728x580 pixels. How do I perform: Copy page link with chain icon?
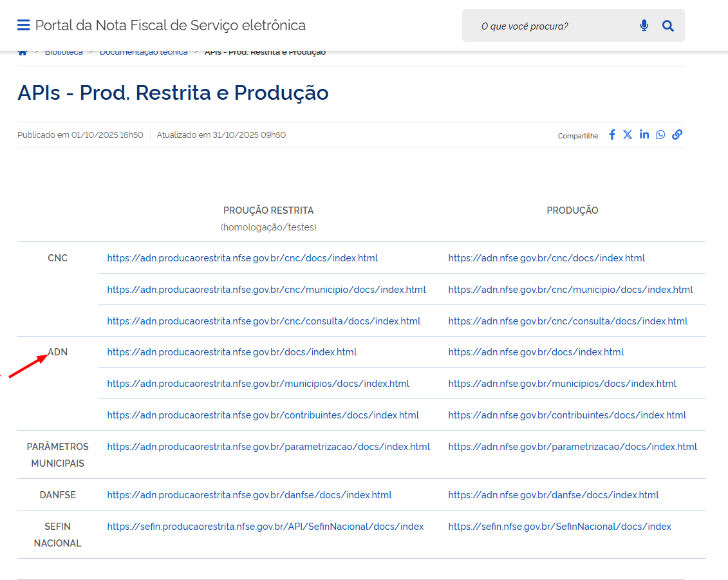pos(677,135)
